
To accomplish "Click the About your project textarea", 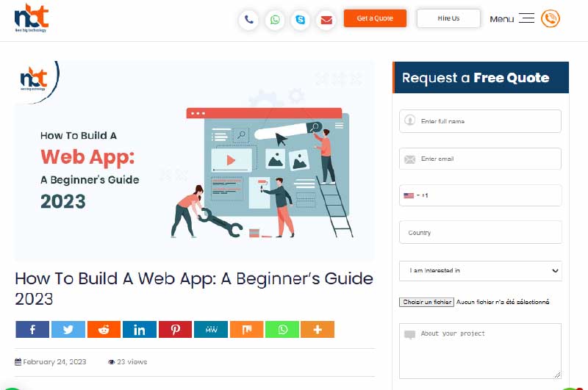I will coord(481,351).
